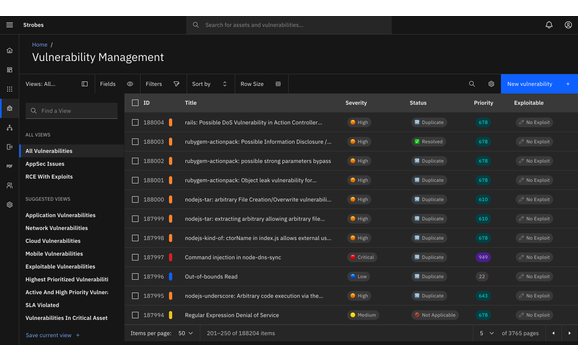
Task: Click the Home breadcrumb link
Action: coord(40,45)
